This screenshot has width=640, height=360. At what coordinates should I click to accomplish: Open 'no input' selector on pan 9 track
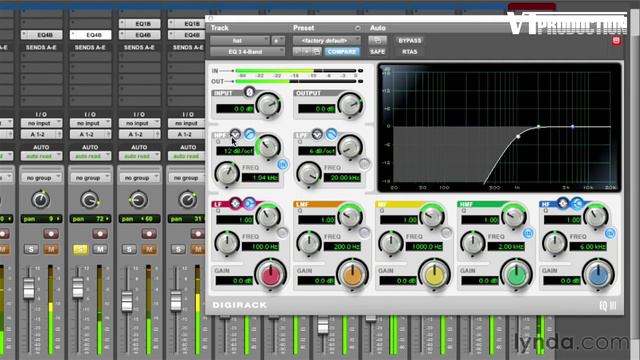[x=41, y=123]
